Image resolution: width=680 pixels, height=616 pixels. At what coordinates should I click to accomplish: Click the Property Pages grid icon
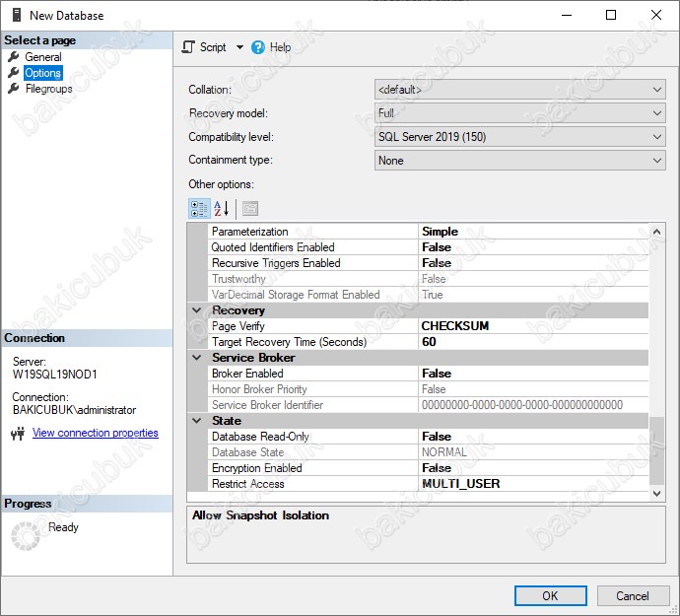pyautogui.click(x=250, y=209)
